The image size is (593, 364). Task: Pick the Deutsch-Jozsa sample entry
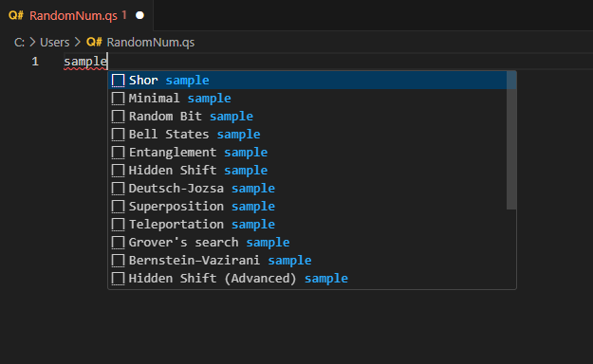pyautogui.click(x=307, y=189)
